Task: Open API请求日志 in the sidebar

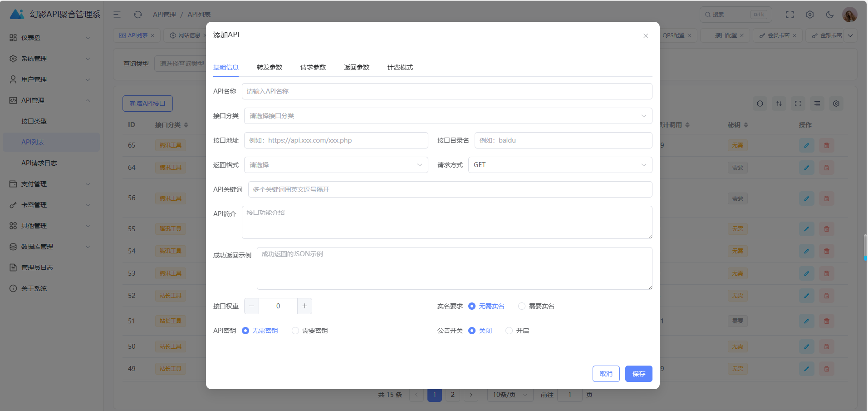Action: [51, 163]
